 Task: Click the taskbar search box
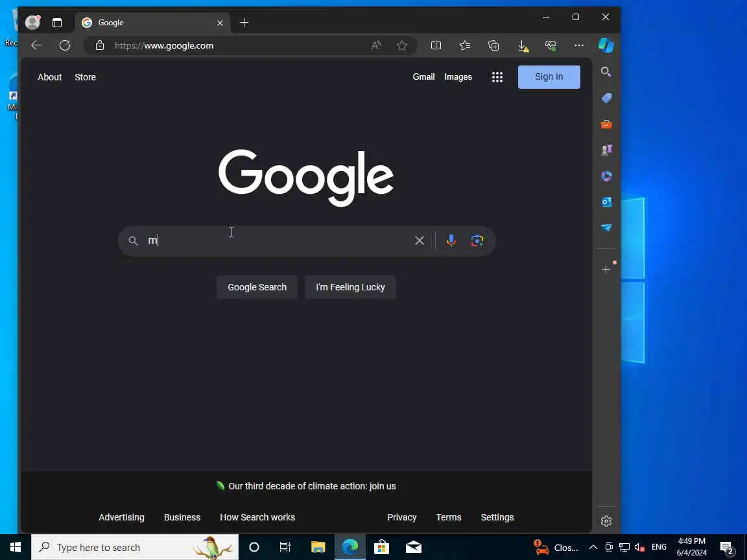pyautogui.click(x=135, y=547)
